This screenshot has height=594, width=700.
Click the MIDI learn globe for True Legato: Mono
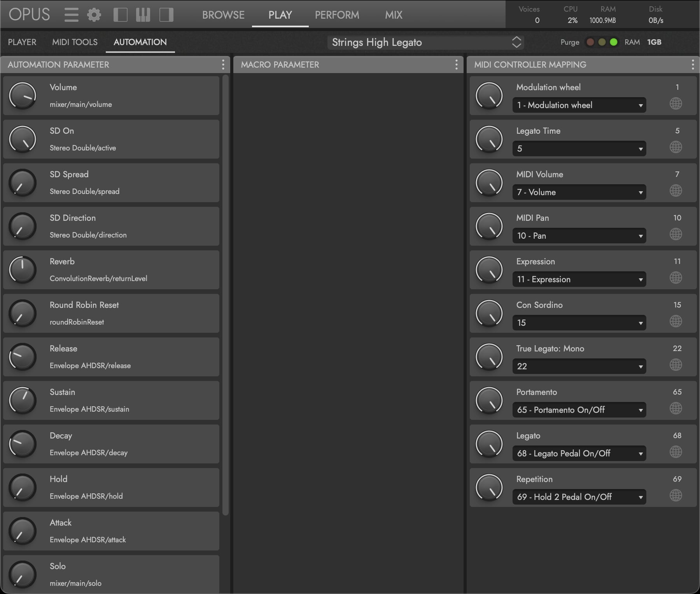coord(676,365)
